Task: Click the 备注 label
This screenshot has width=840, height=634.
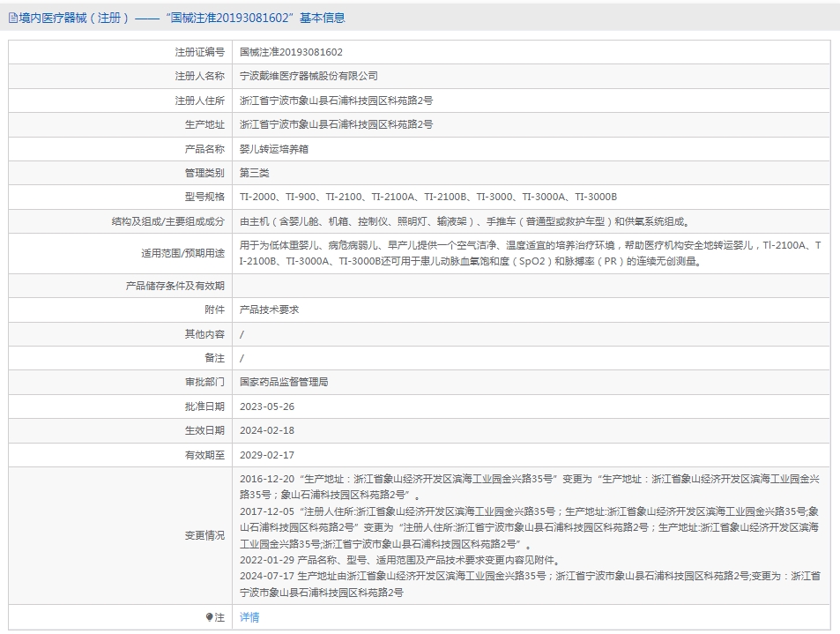Action: point(214,357)
